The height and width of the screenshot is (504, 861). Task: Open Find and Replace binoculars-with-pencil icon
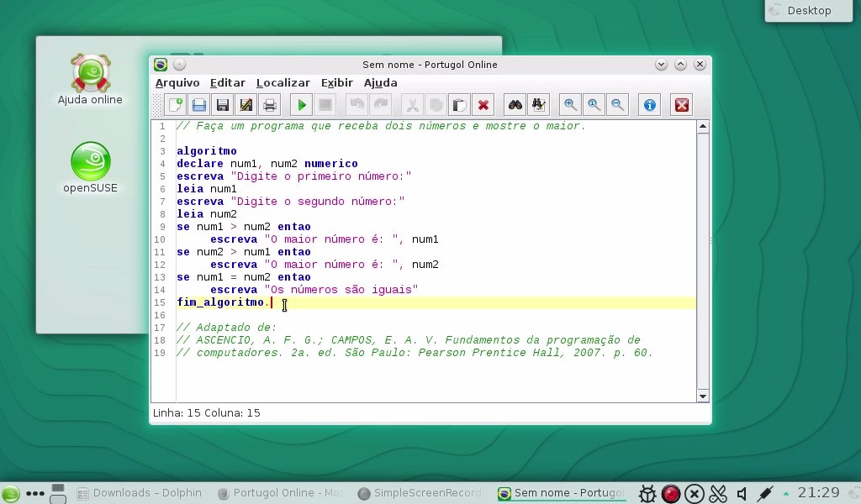[x=539, y=105]
